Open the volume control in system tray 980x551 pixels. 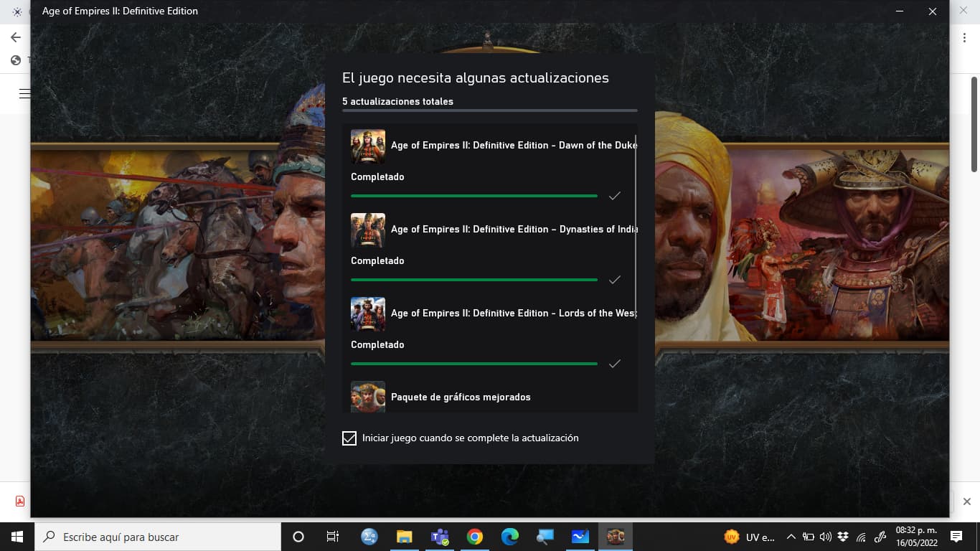(x=825, y=537)
